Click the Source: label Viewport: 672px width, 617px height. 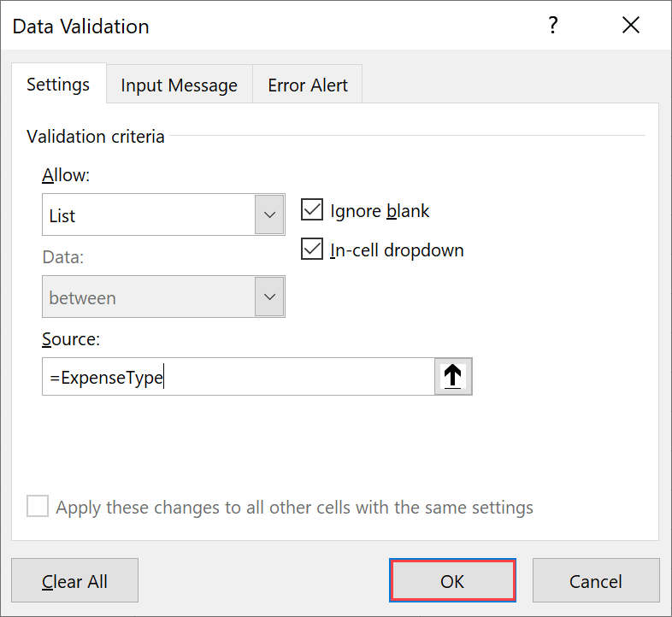click(x=71, y=339)
